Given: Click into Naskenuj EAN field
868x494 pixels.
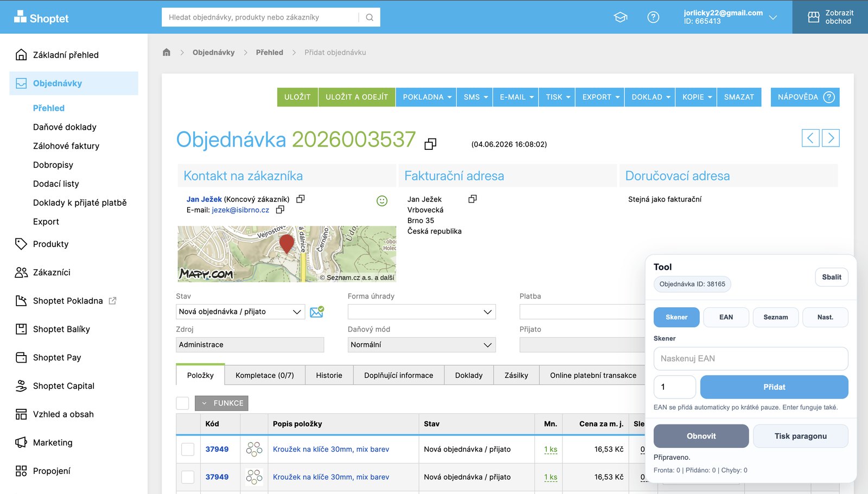Looking at the screenshot, I should coord(751,358).
